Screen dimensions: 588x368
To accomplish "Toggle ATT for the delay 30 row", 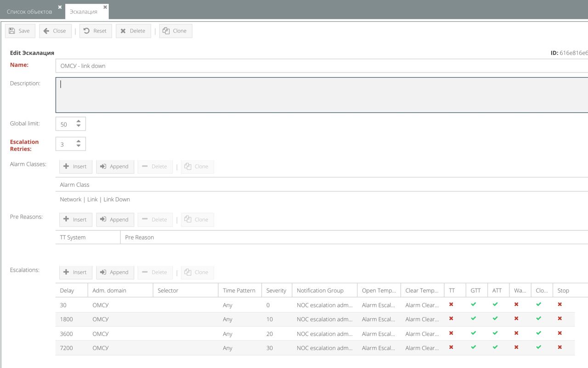I will coord(495,304).
